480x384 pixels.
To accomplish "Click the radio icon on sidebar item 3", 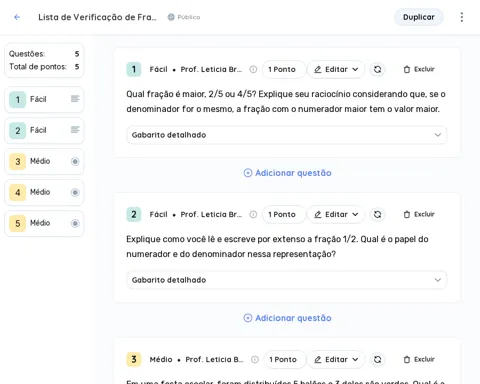I will click(x=75, y=162).
